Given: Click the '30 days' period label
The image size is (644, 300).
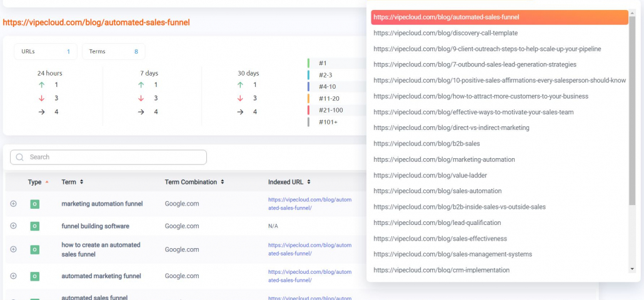Looking at the screenshot, I should click(x=248, y=74).
